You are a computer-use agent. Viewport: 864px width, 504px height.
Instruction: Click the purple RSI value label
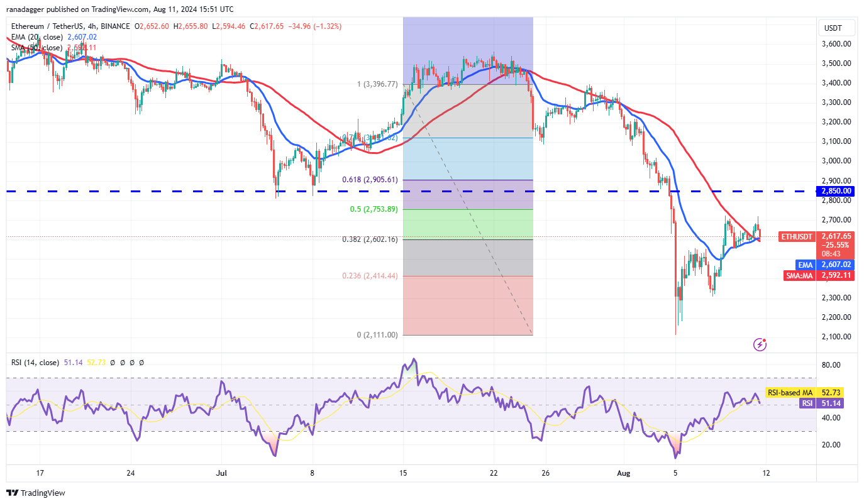pyautogui.click(x=807, y=403)
